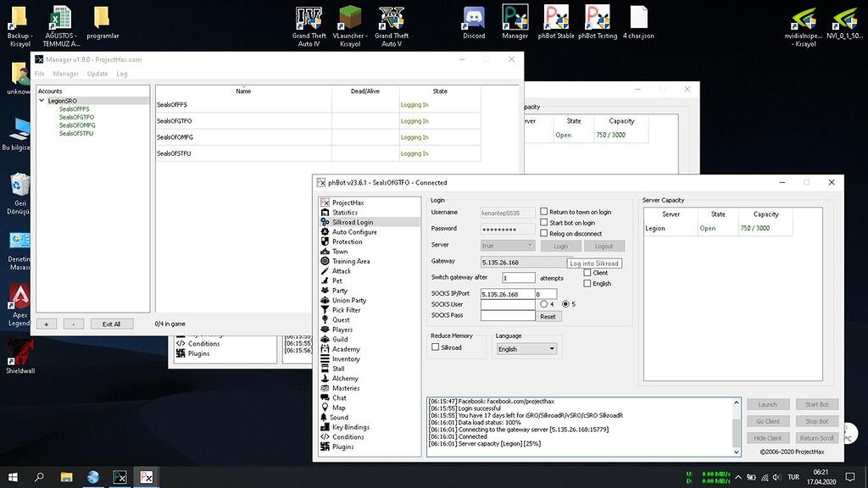Toggle the Client checkbox
This screenshot has width=868, height=488.
pyautogui.click(x=587, y=272)
